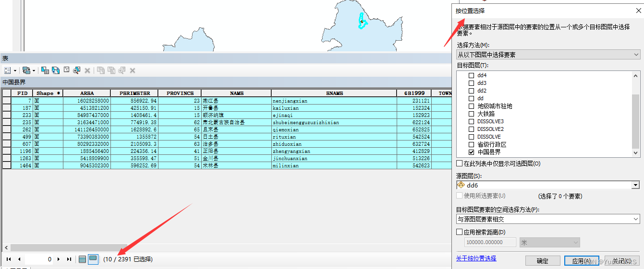Click the ENAME column header
644x269 pixels.
tap(334, 93)
